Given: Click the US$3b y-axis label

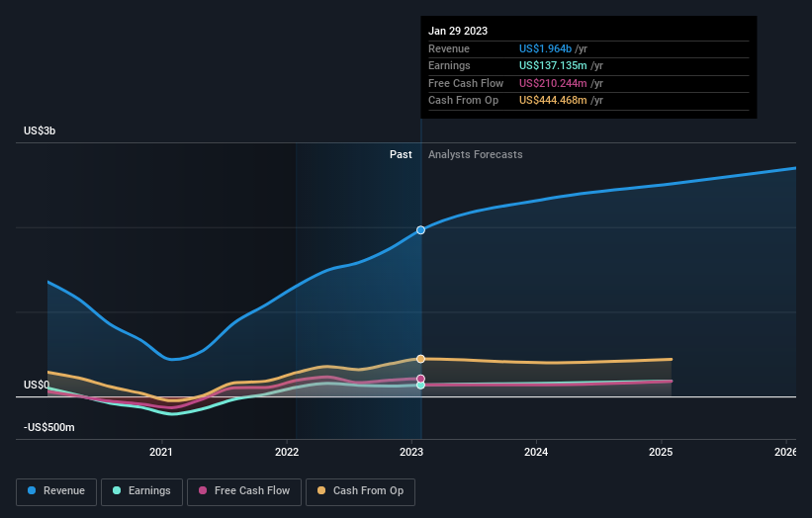Looking at the screenshot, I should coord(40,130).
